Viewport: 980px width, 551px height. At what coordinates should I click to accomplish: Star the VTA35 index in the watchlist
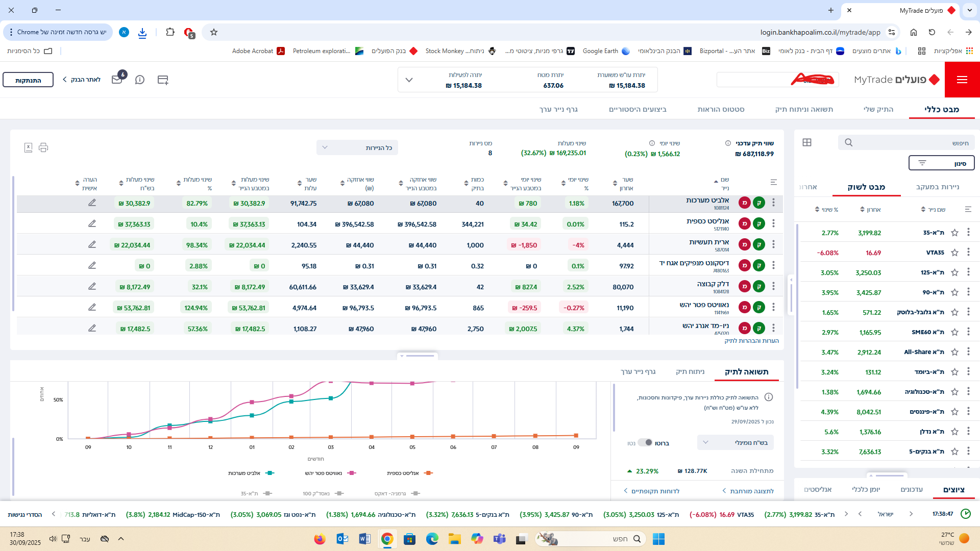[x=954, y=253]
